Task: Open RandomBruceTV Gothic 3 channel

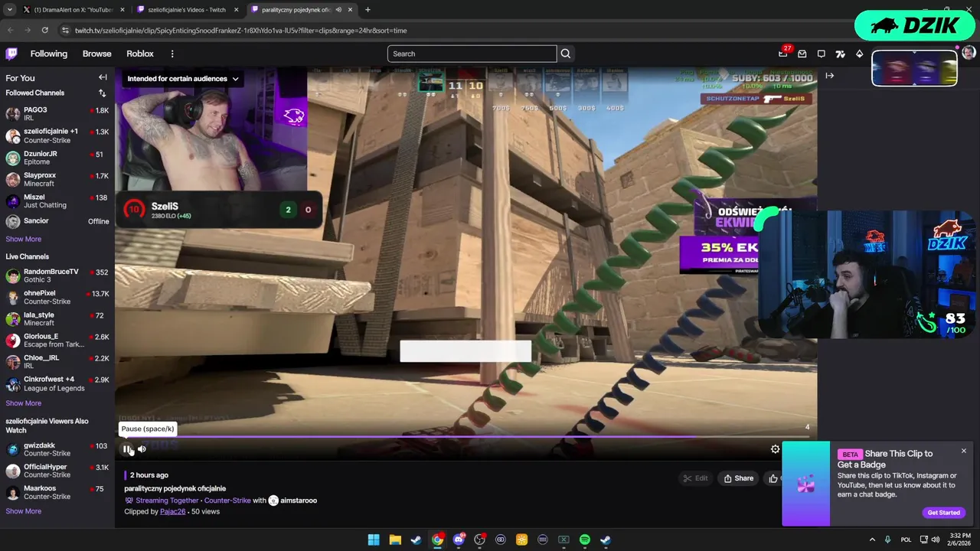Action: pyautogui.click(x=57, y=275)
